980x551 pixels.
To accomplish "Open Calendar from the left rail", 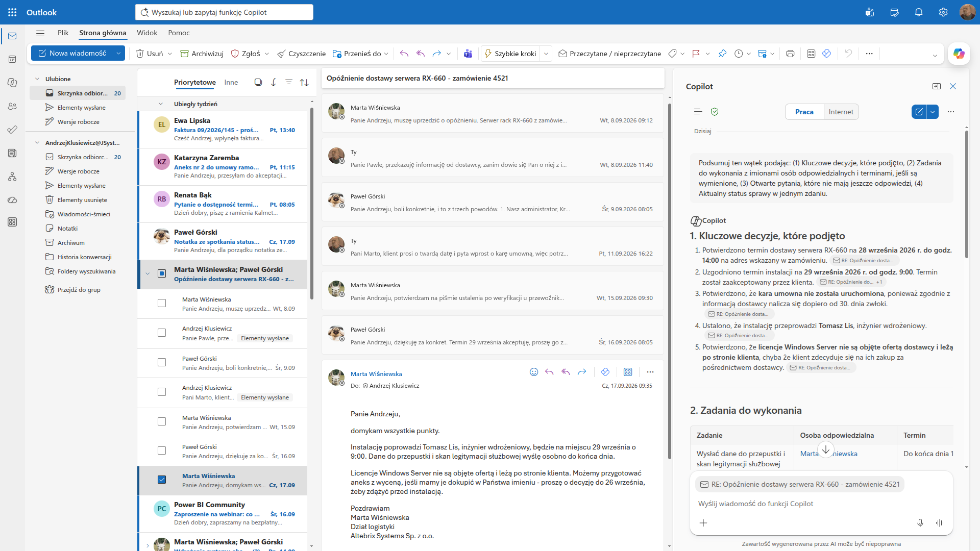I will point(12,59).
